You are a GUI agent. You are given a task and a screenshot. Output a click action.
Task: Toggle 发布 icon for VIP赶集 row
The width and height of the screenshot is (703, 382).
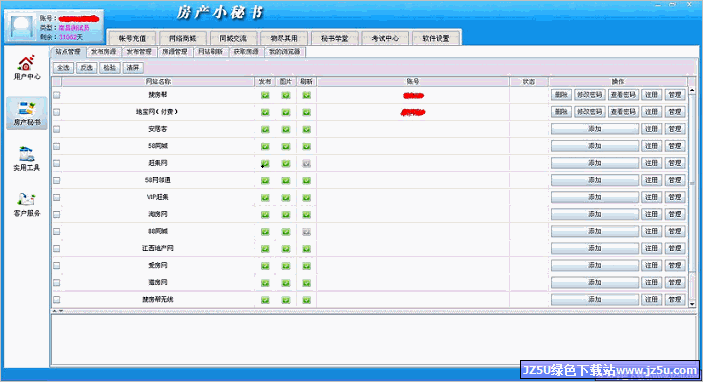265,197
